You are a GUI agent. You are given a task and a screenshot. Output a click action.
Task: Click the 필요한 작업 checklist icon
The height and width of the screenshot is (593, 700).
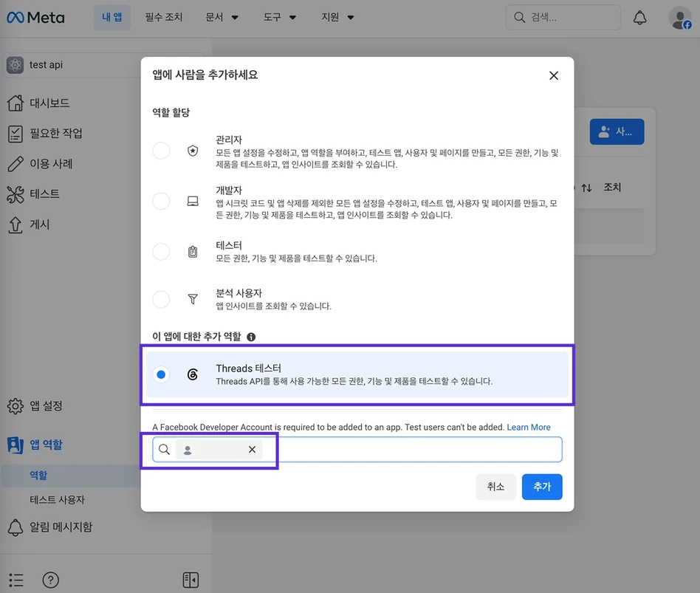[x=16, y=134]
